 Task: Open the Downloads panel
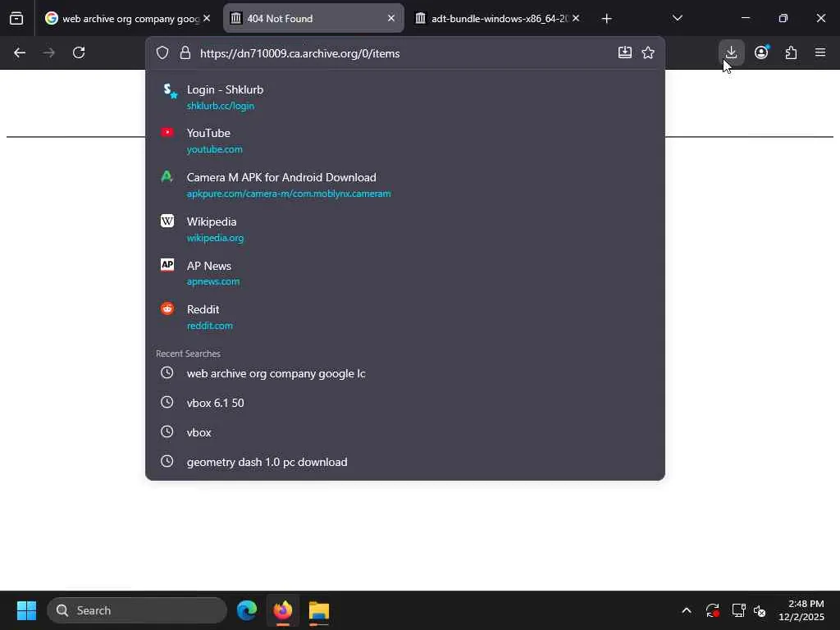point(731,52)
